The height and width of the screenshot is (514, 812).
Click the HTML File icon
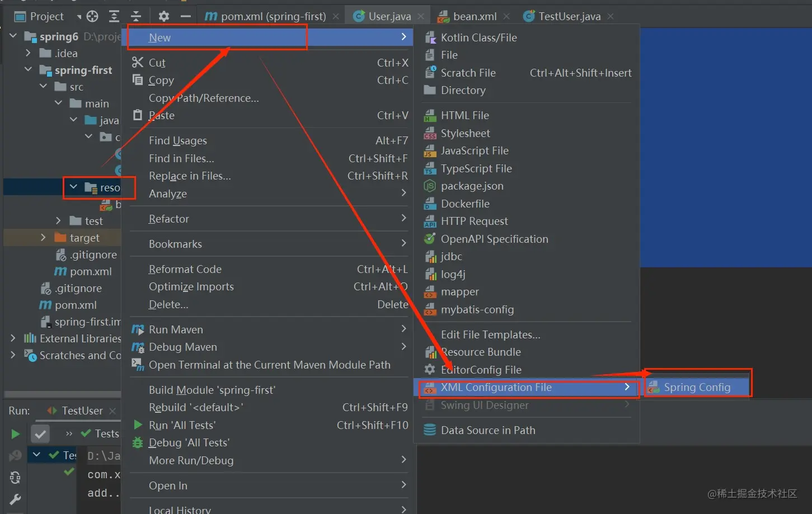pos(430,115)
